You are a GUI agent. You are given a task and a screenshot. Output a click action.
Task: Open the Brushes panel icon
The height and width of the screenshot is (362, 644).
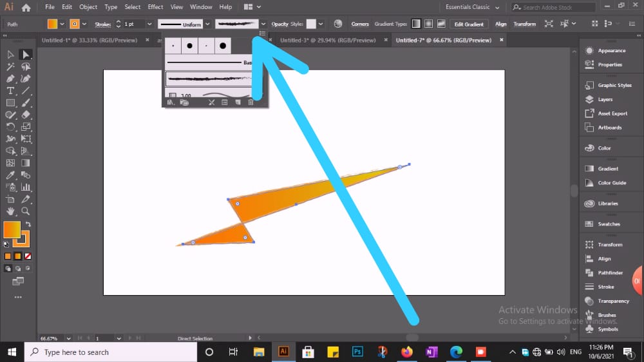(589, 315)
